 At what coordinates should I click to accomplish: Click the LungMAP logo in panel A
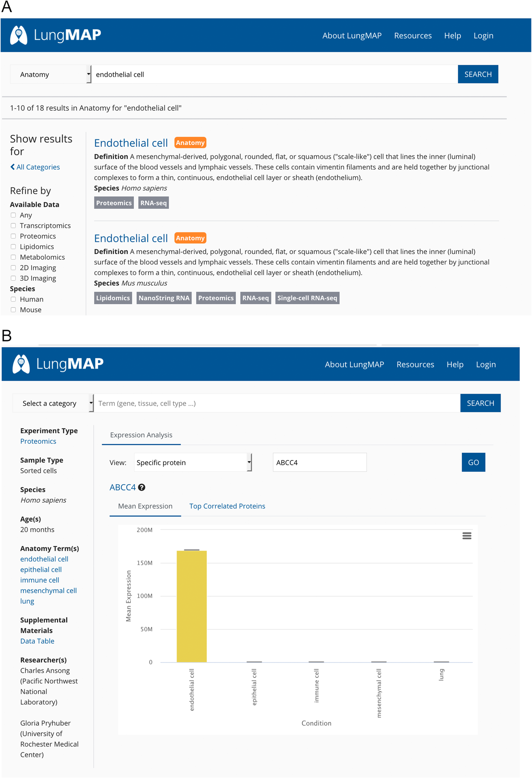[x=55, y=35]
